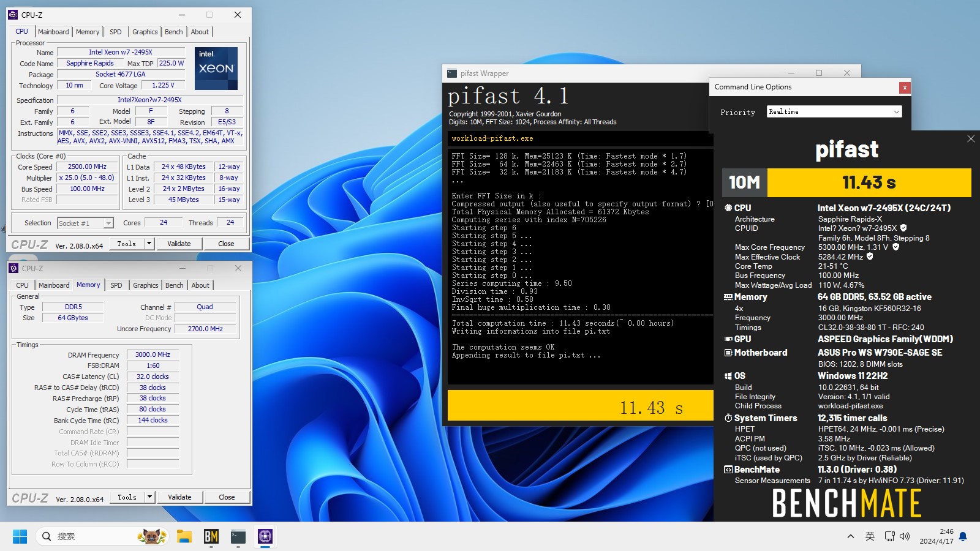Close the Command Line Options dialog
Screen dimensions: 980x551
904,88
